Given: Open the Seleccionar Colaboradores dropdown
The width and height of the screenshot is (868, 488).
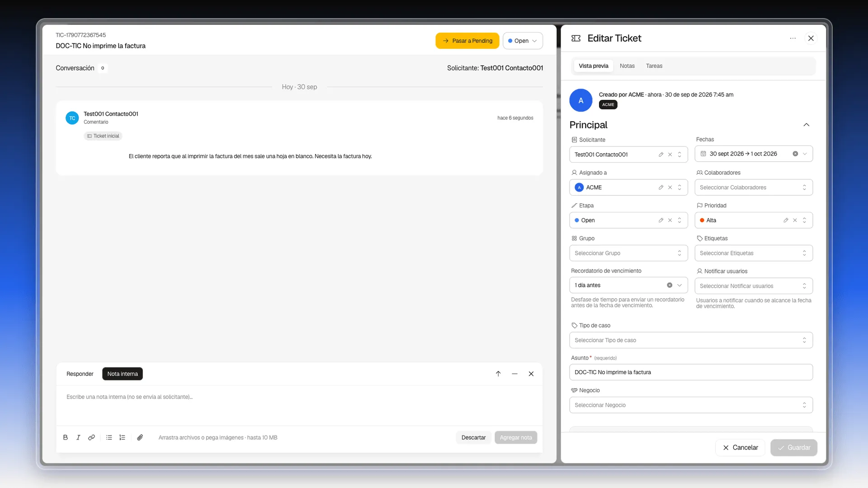Looking at the screenshot, I should click(754, 188).
